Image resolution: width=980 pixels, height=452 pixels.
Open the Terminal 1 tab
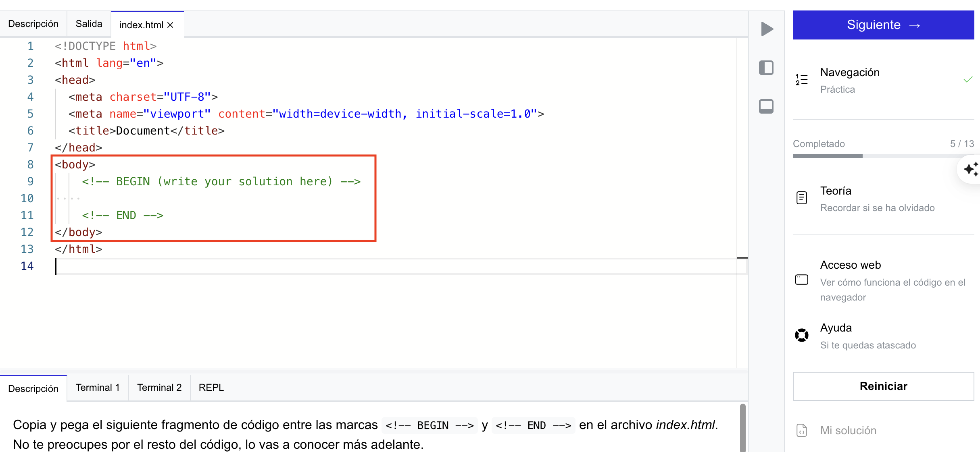pyautogui.click(x=98, y=388)
